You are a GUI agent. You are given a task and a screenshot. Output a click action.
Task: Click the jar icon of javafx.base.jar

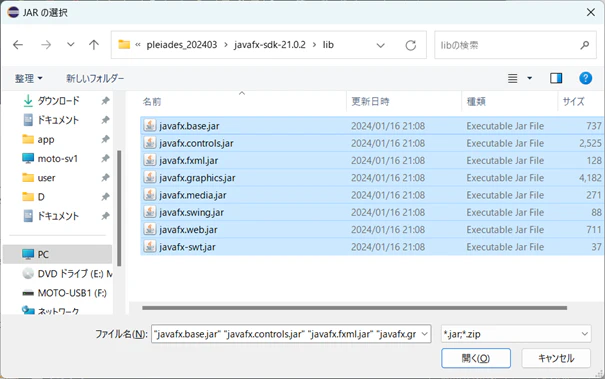150,125
